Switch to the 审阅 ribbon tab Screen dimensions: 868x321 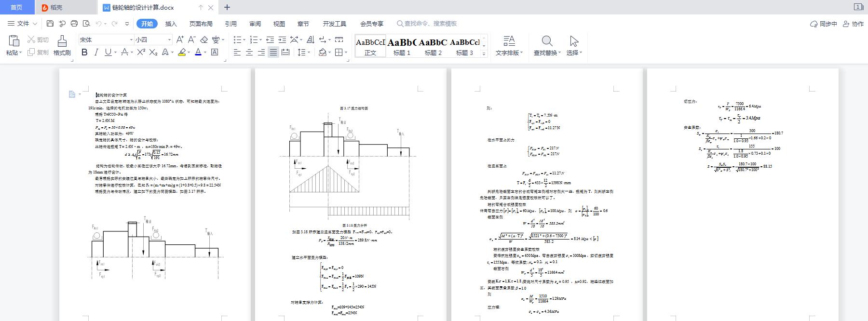tap(255, 24)
